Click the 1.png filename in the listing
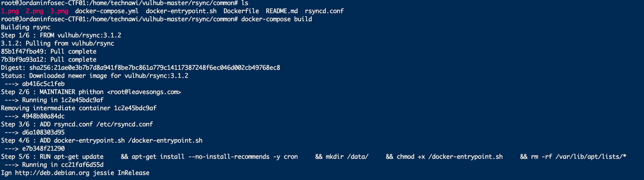 point(10,11)
